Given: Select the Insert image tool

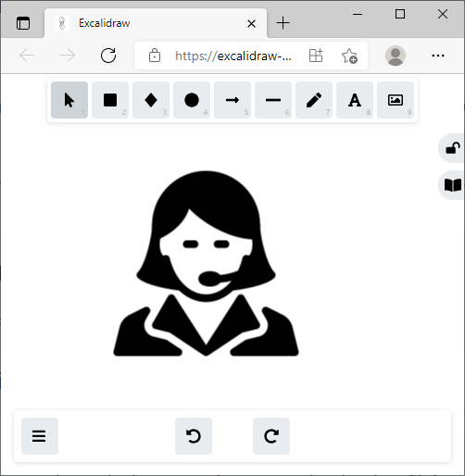Looking at the screenshot, I should pyautogui.click(x=396, y=100).
